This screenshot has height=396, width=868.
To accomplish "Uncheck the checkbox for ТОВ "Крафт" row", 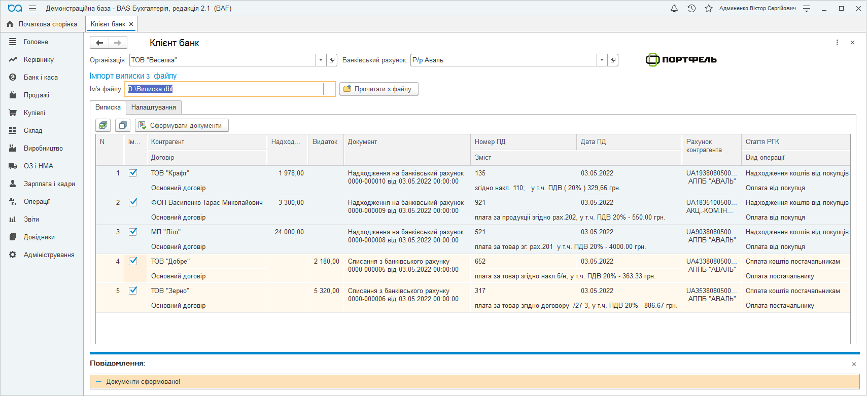I will pyautogui.click(x=133, y=173).
